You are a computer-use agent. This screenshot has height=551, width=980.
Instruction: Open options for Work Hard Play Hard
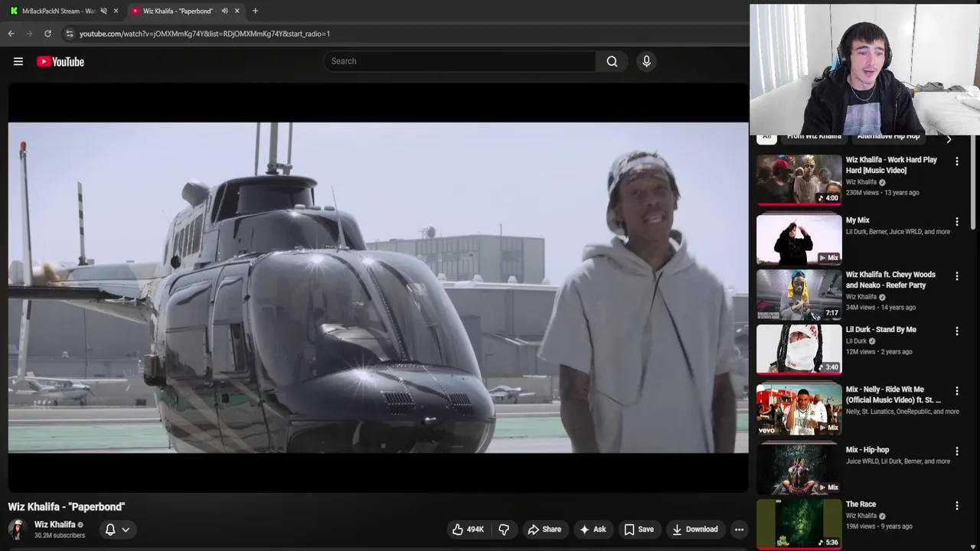[956, 161]
